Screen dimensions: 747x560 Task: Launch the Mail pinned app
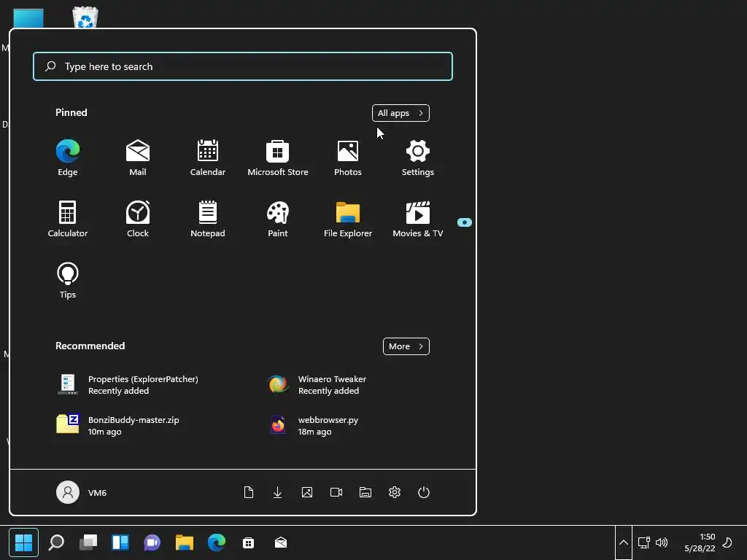pyautogui.click(x=138, y=158)
